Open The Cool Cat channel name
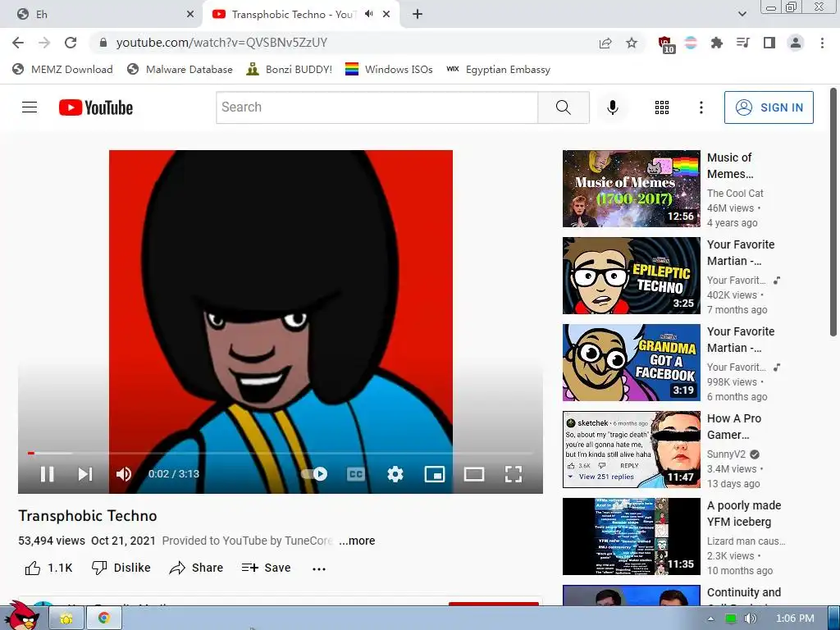The height and width of the screenshot is (630, 840). pyautogui.click(x=735, y=194)
